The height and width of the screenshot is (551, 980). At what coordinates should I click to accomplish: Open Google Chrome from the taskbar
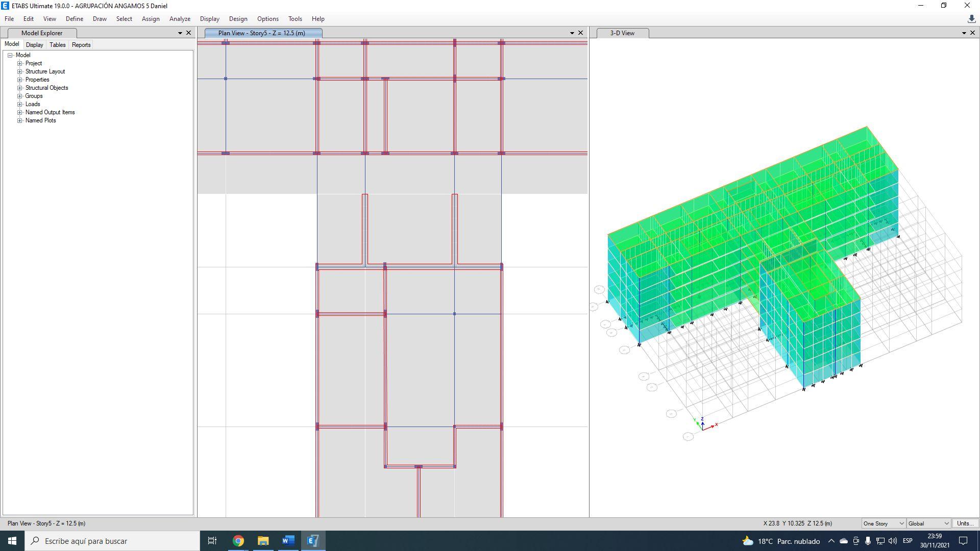(x=238, y=541)
